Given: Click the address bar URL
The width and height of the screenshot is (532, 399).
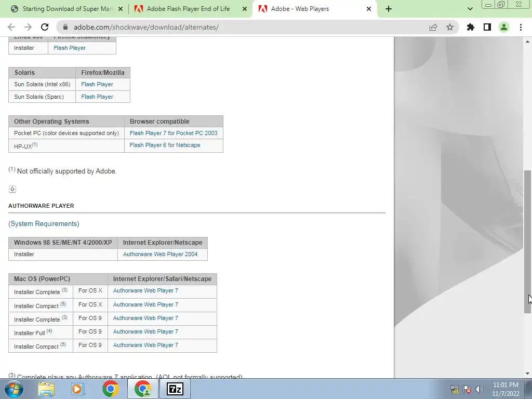Looking at the screenshot, I should [146, 27].
